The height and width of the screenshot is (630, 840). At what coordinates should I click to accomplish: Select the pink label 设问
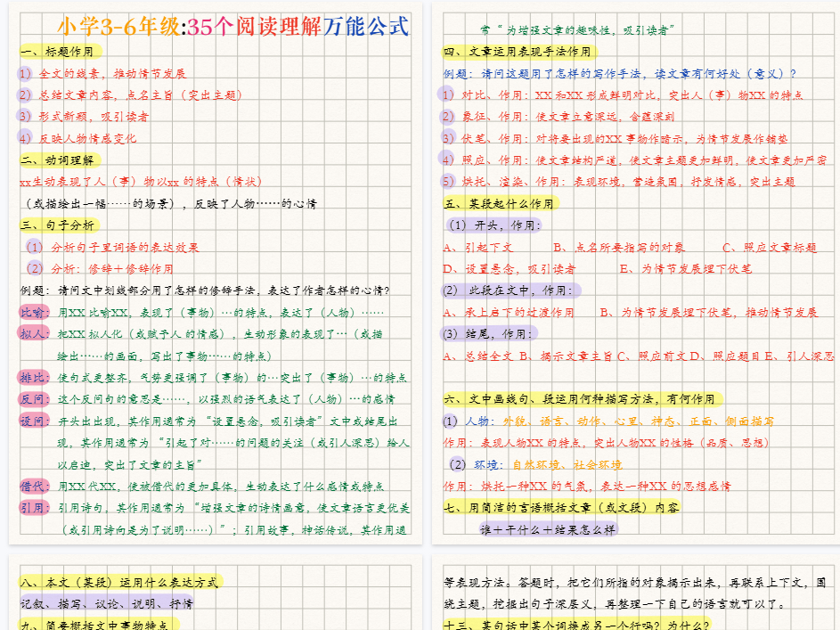[x=33, y=421]
